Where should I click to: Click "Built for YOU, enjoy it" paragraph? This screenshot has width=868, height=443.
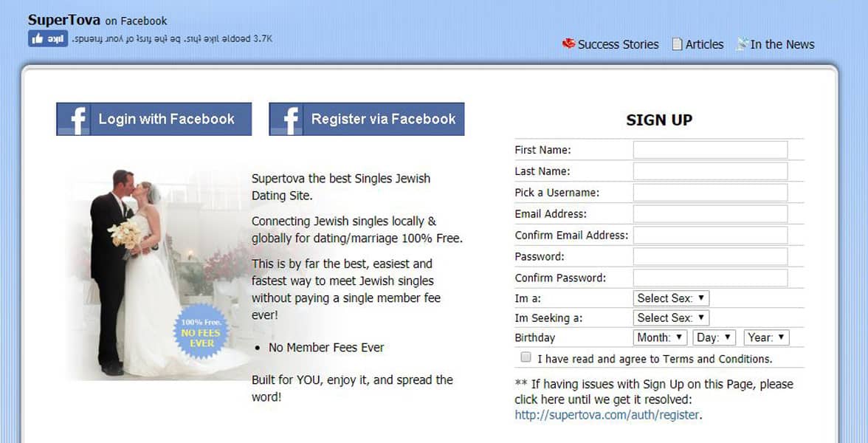click(x=352, y=388)
